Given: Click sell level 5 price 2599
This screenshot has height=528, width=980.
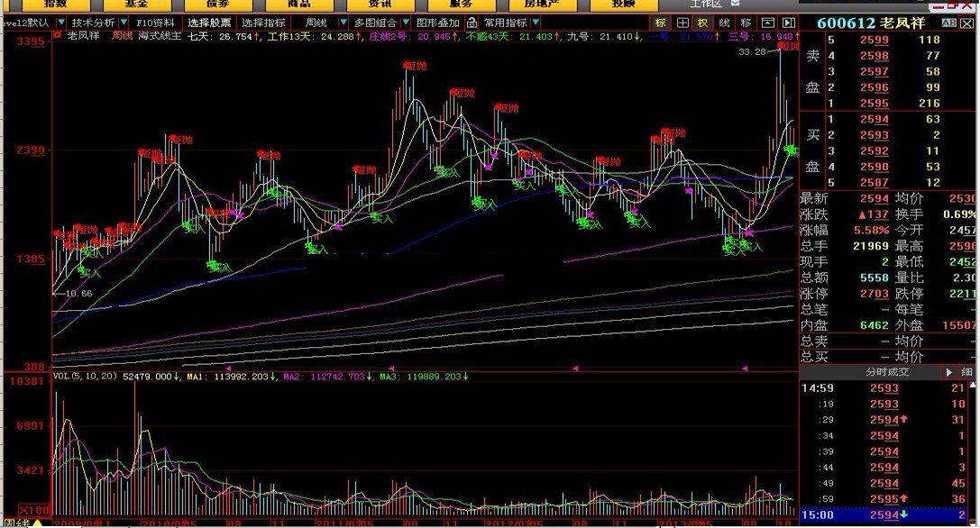Looking at the screenshot, I should 874,40.
